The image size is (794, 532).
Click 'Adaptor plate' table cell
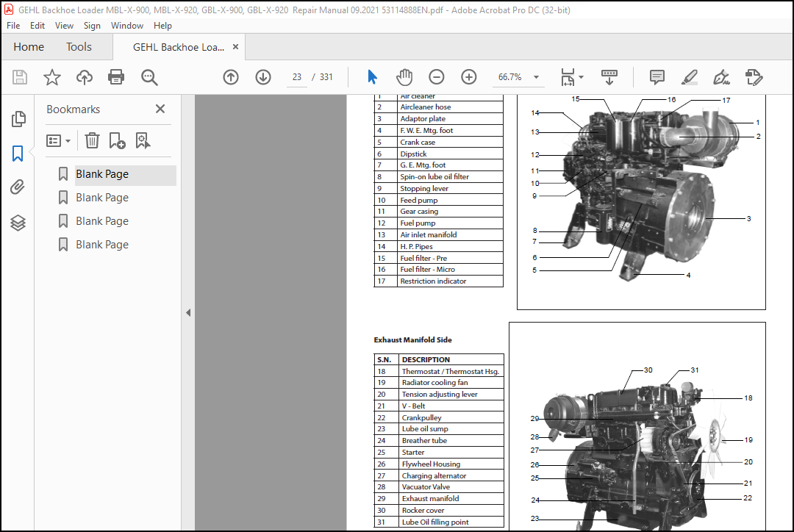[x=450, y=118]
